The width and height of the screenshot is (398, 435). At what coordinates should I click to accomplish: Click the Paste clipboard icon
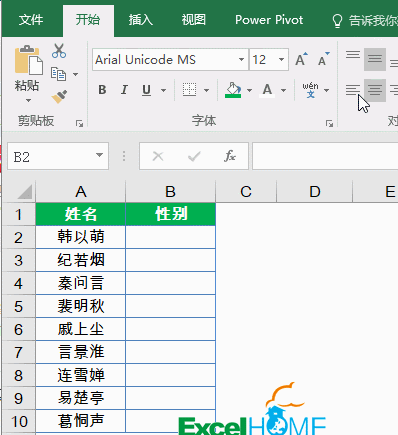tap(28, 60)
